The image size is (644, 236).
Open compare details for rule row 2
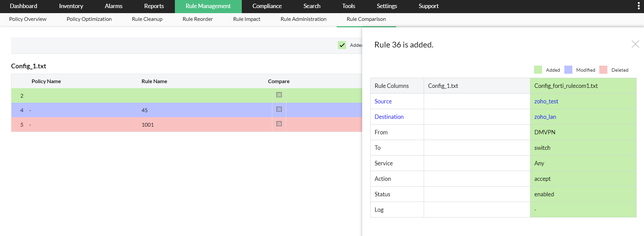(x=279, y=95)
